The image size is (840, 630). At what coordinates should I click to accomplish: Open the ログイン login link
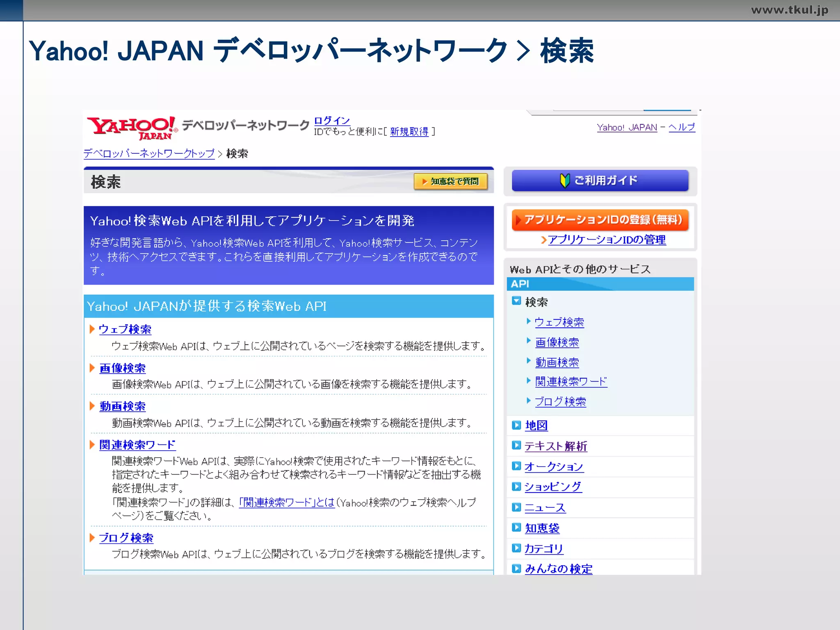pos(332,121)
